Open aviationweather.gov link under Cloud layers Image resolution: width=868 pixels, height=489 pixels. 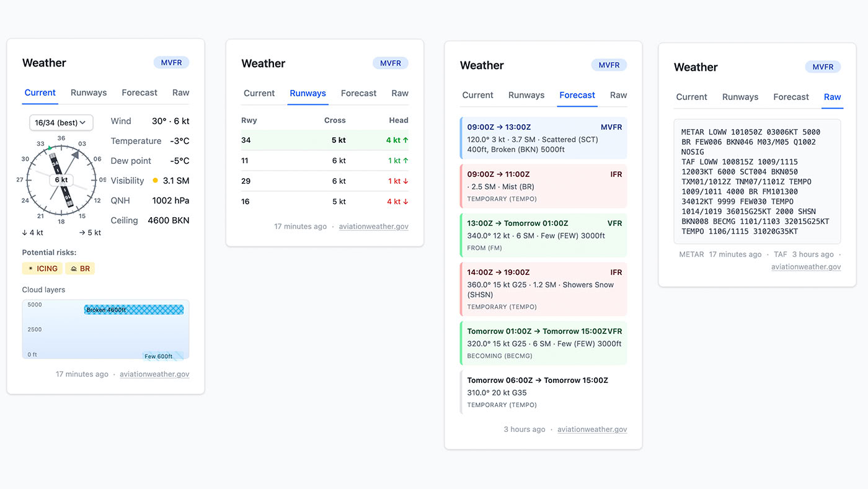pos(154,374)
